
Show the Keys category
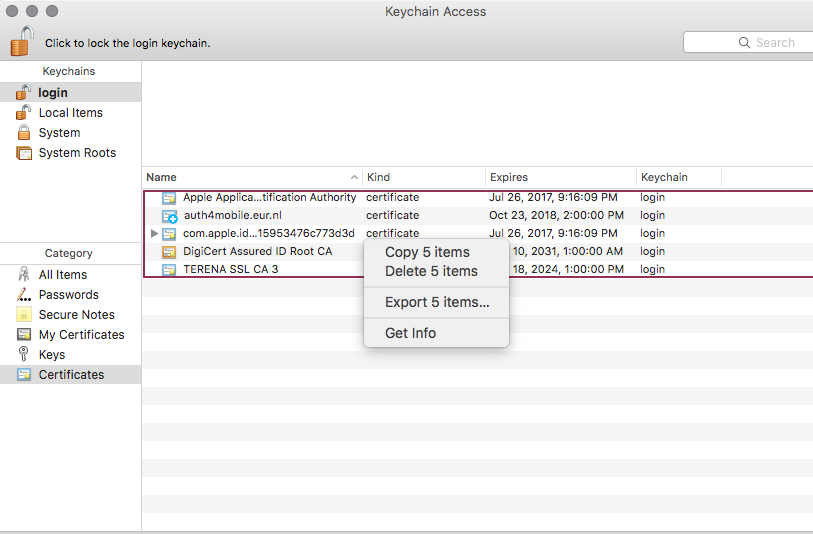point(71,355)
